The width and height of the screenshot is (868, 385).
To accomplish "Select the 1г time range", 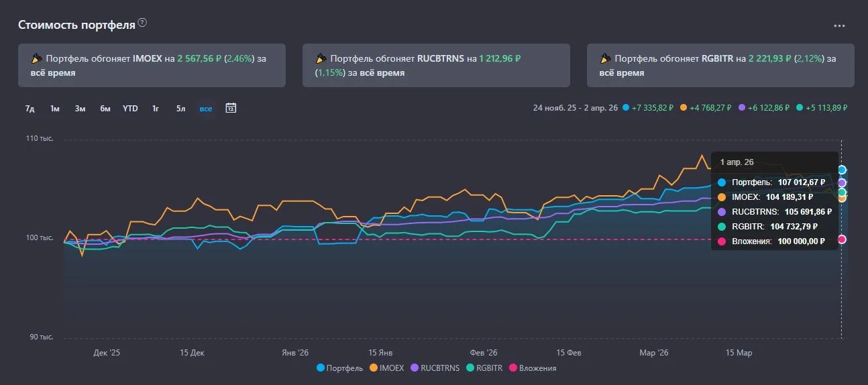I will pyautogui.click(x=156, y=109).
